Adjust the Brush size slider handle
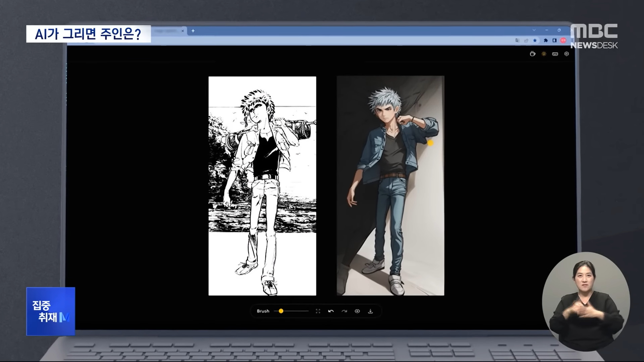The image size is (644, 362). click(281, 311)
